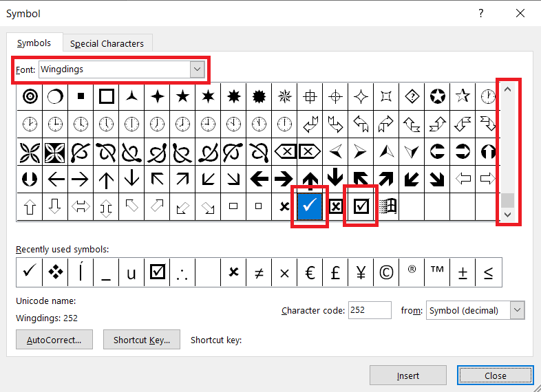Select the star-in-black-circle symbol
The width and height of the screenshot is (541, 392).
point(438,96)
